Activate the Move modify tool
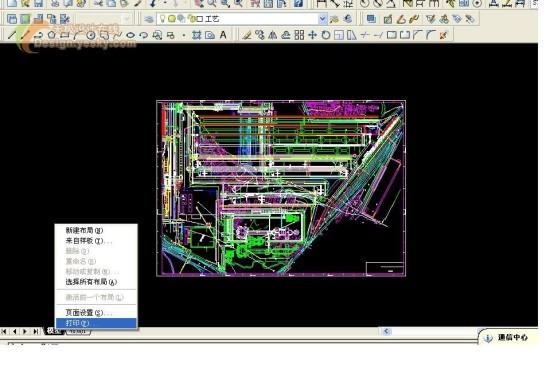This screenshot has height=385, width=550. coord(312,35)
